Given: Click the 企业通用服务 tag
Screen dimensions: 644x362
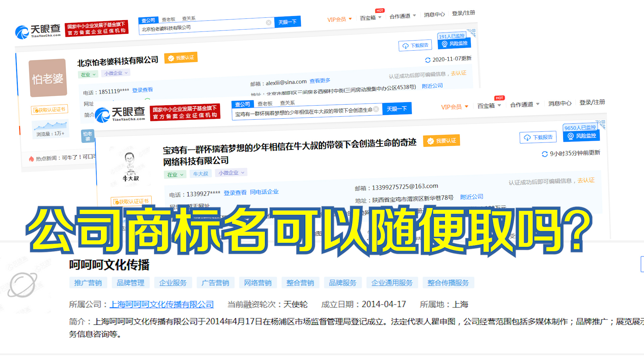Looking at the screenshot, I should tap(392, 283).
